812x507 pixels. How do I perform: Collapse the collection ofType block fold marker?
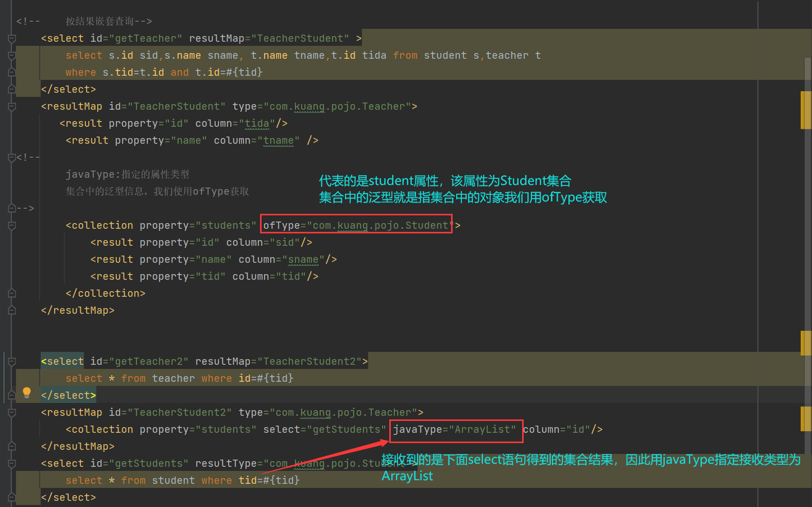pyautogui.click(x=12, y=226)
